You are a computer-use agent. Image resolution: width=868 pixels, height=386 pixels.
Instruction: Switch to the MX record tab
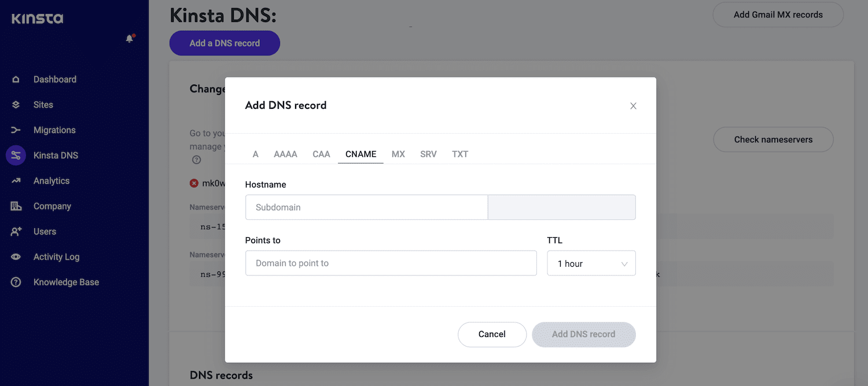pos(398,154)
